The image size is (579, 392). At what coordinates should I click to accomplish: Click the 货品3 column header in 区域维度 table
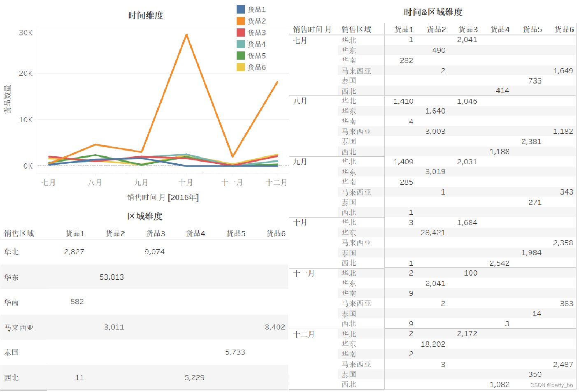(x=156, y=233)
